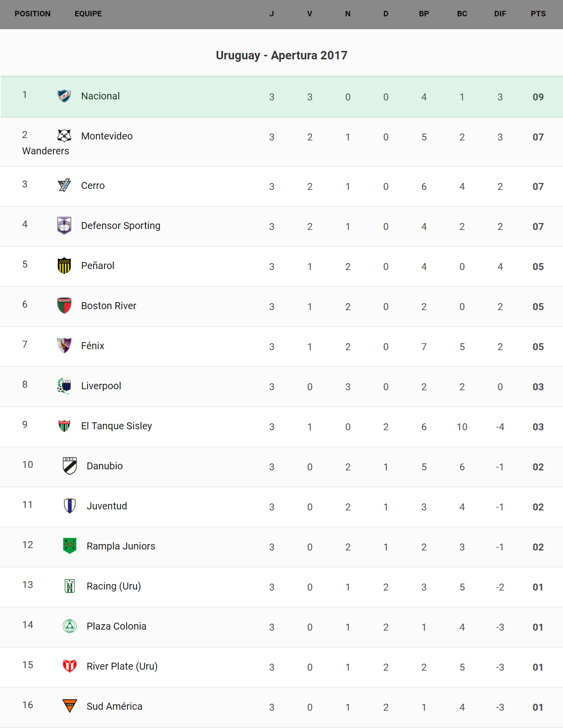The width and height of the screenshot is (563, 728).
Task: Click the DIF column header
Action: (500, 14)
